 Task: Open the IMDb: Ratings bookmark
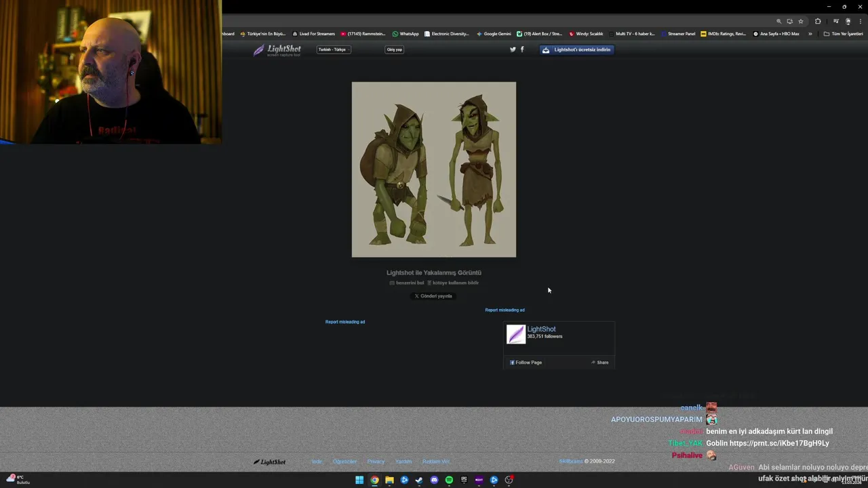(724, 34)
